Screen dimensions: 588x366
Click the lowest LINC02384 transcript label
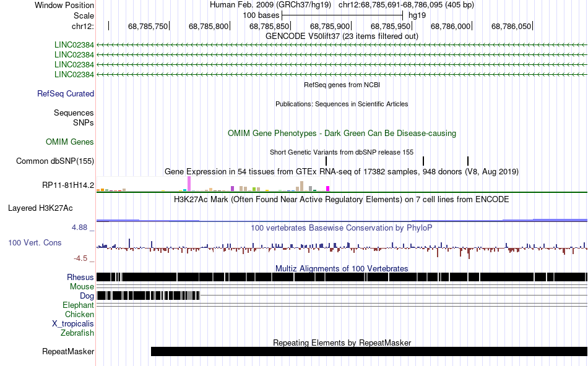click(74, 75)
